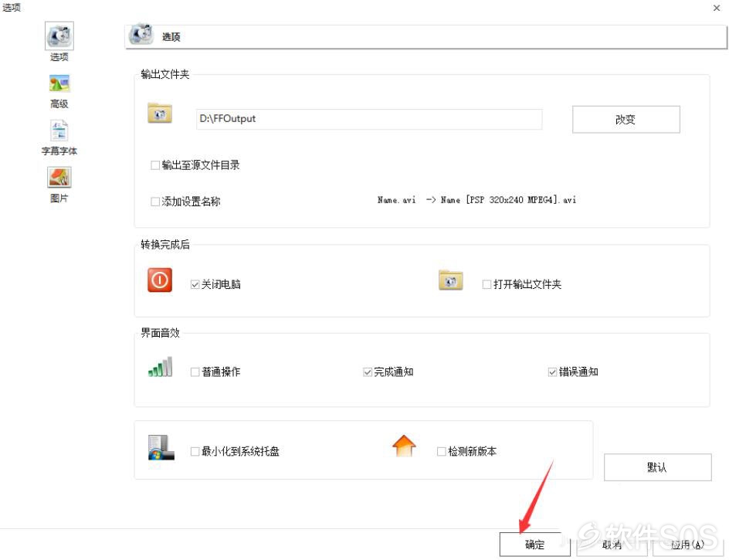Enable 输出至源文件目录 checkbox
This screenshot has height=560, width=729.
point(155,165)
